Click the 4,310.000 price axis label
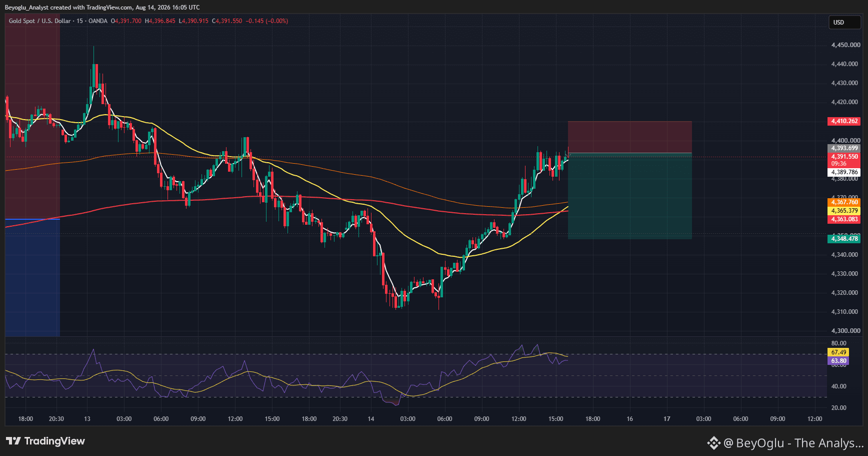Viewport: 868px width, 456px height. [844, 312]
